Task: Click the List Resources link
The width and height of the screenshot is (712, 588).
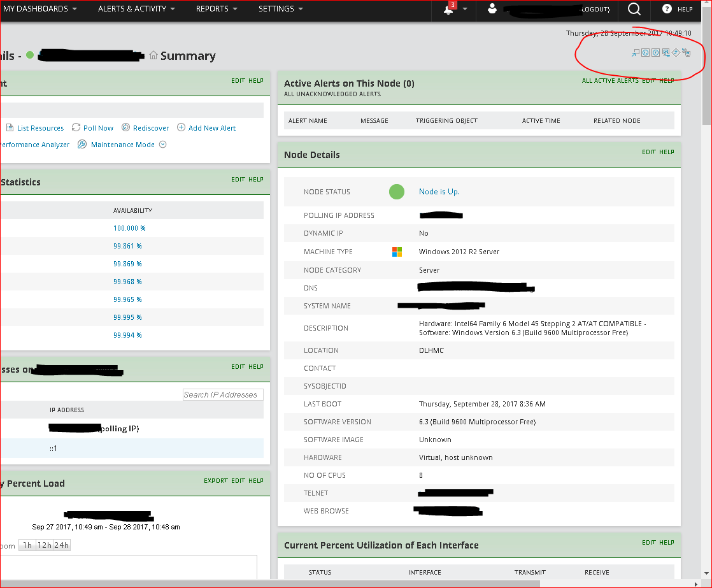Action: click(40, 128)
